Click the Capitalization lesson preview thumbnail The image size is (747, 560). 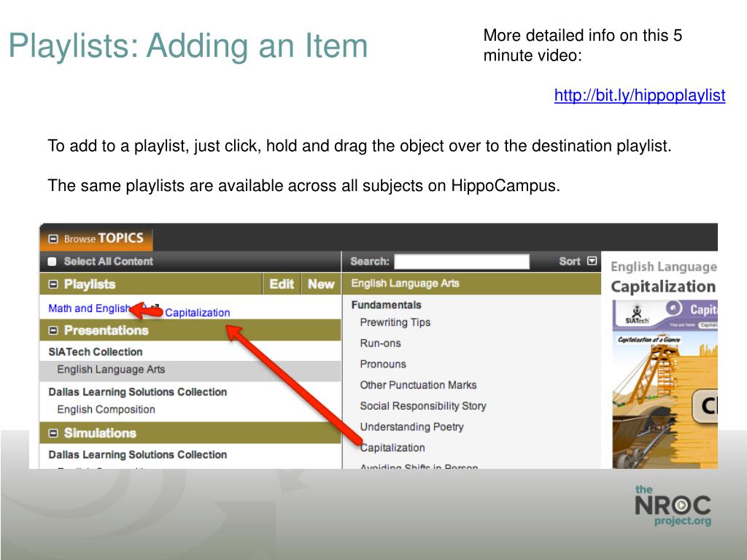tap(665, 384)
